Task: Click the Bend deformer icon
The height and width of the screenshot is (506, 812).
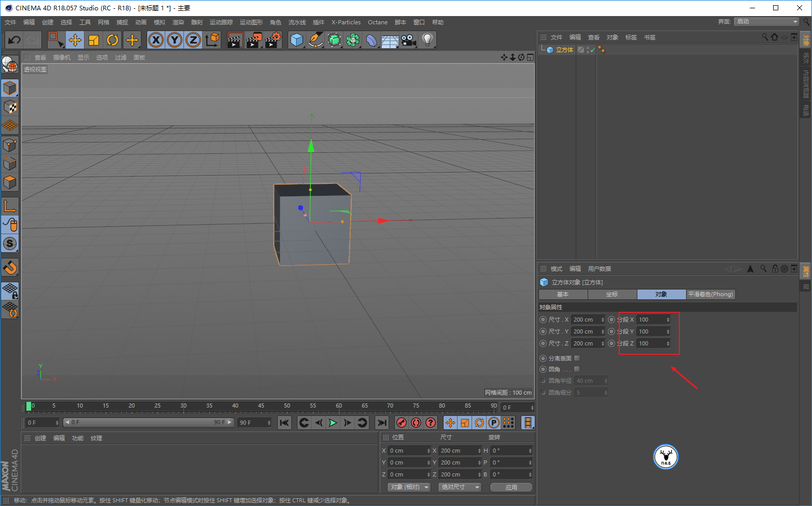Action: coord(372,40)
